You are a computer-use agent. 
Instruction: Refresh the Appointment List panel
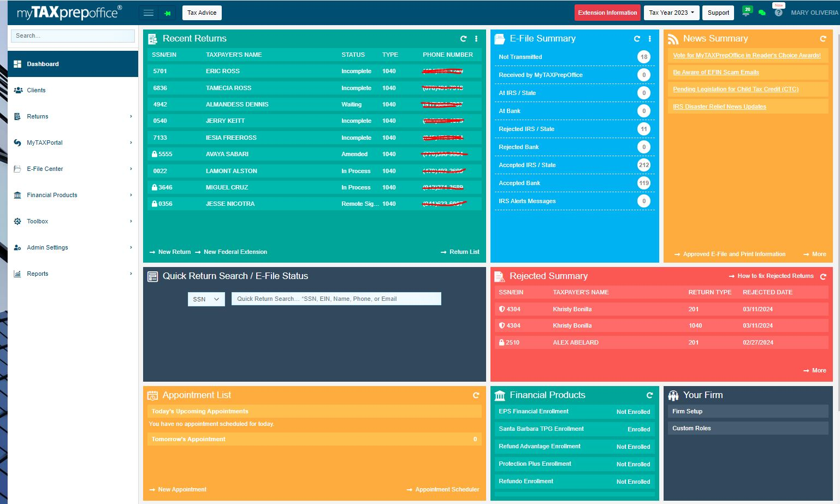click(476, 395)
